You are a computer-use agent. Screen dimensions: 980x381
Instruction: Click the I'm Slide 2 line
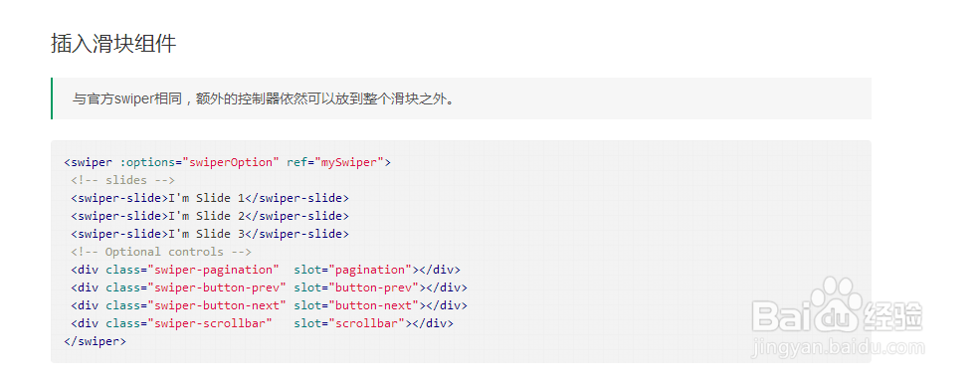[210, 216]
